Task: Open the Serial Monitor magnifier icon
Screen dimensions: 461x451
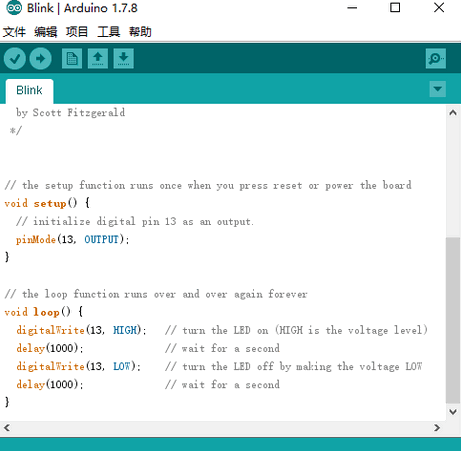Action: point(436,59)
